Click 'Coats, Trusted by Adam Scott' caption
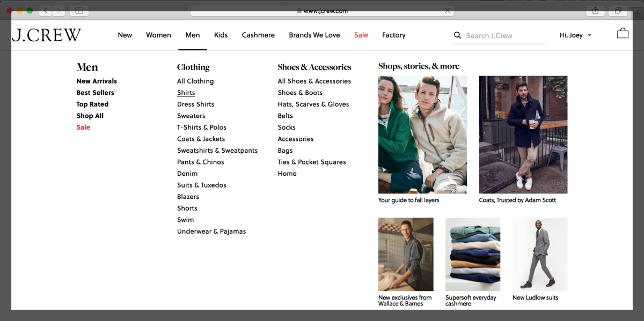Image resolution: width=644 pixels, height=321 pixels. point(517,200)
